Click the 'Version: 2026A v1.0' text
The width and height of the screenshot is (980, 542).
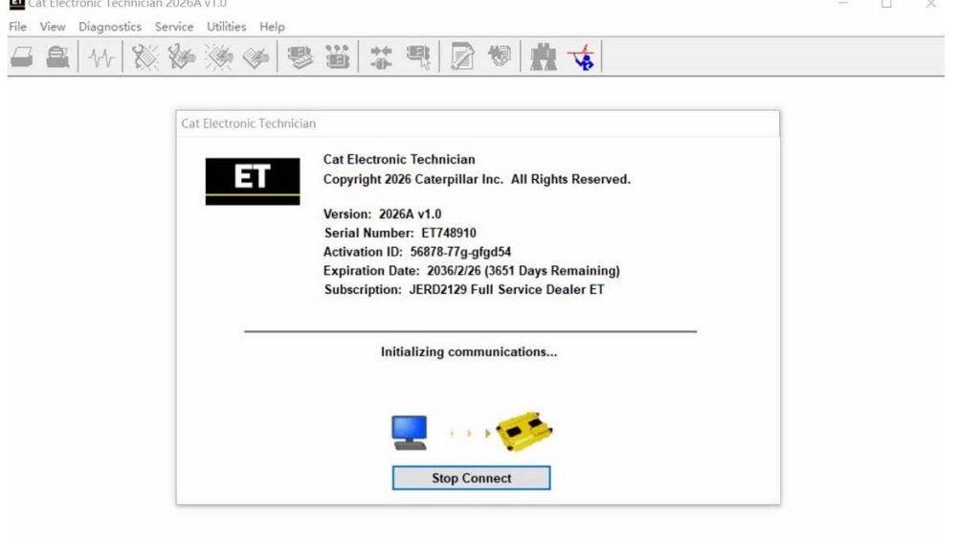tap(382, 214)
